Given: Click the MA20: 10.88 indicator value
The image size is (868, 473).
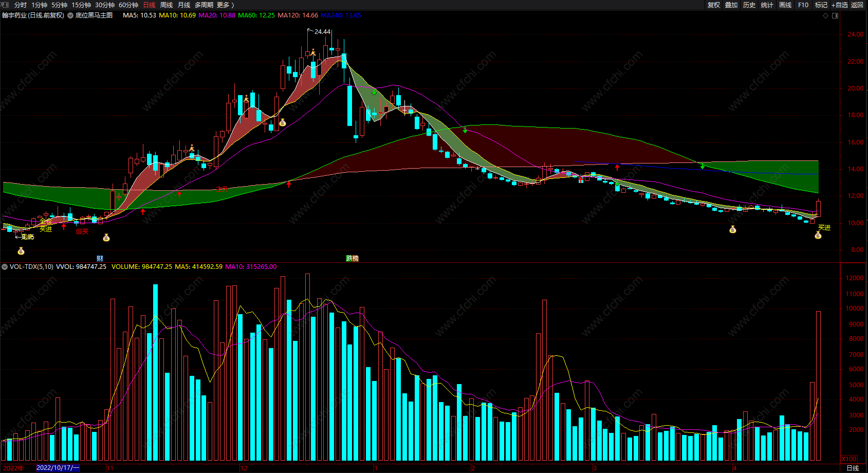Looking at the screenshot, I should (x=217, y=15).
